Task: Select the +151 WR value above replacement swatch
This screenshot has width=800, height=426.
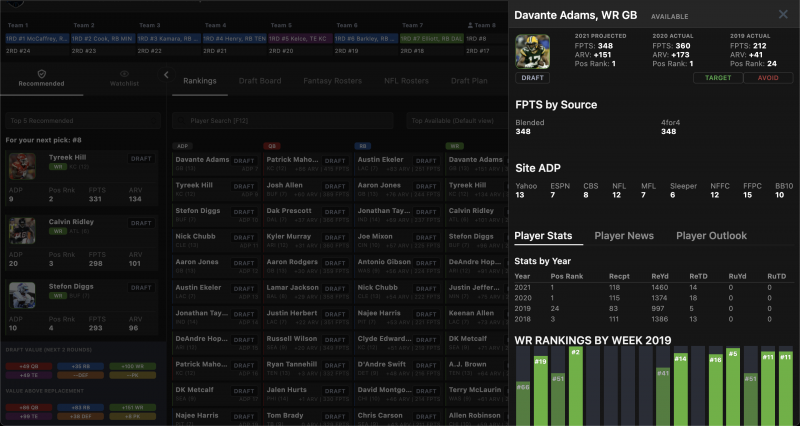Action: click(x=133, y=408)
